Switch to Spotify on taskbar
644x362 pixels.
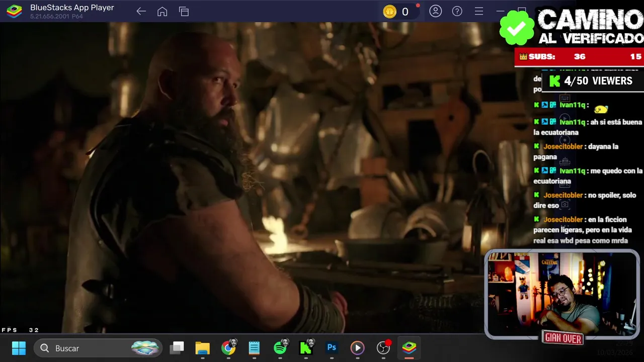click(x=281, y=347)
